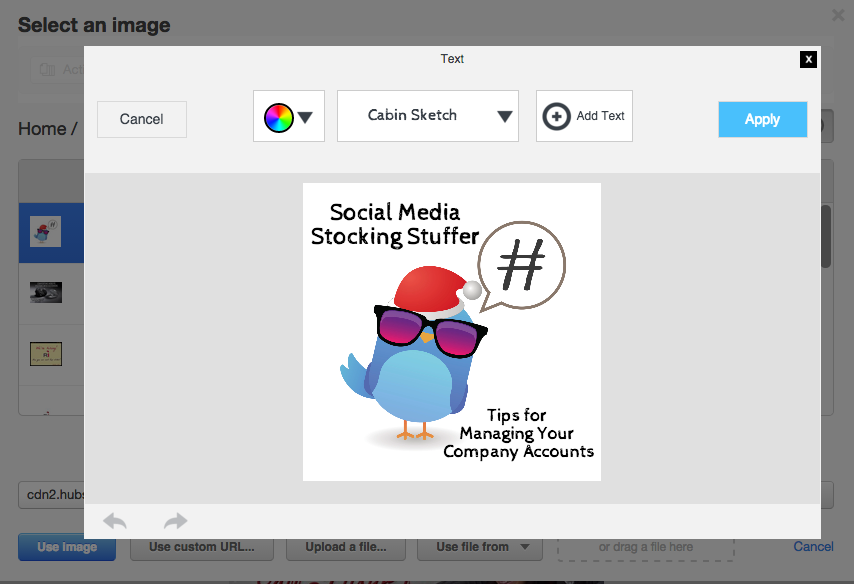
Task: Close the Text editor with the black X
Action: tap(808, 59)
